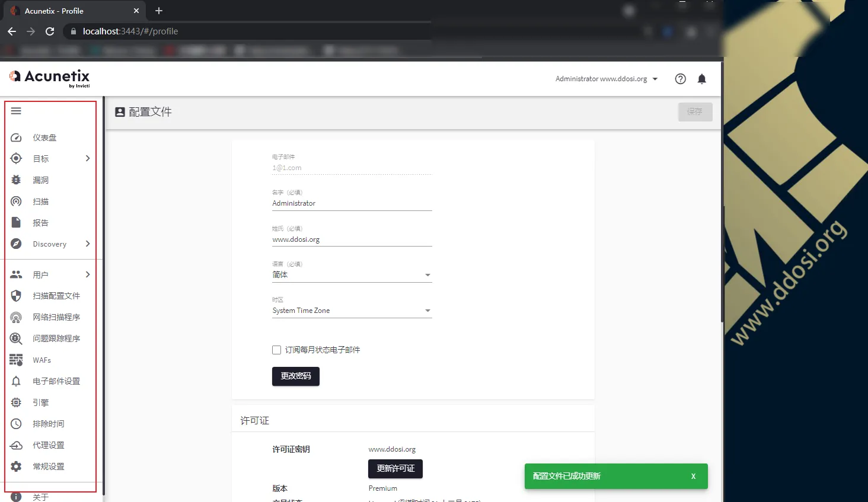The height and width of the screenshot is (502, 868).
Task: Click the profile card icon beside 配置文件
Action: [x=120, y=112]
